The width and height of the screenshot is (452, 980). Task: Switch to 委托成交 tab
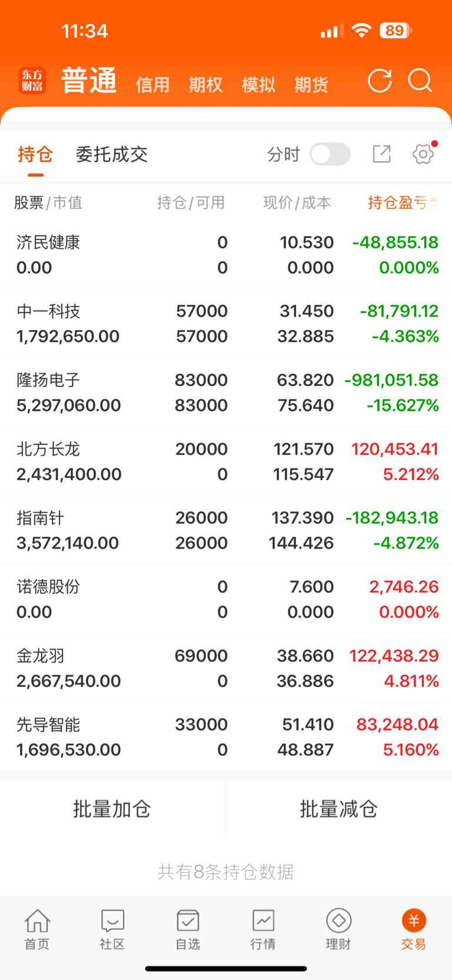[112, 154]
